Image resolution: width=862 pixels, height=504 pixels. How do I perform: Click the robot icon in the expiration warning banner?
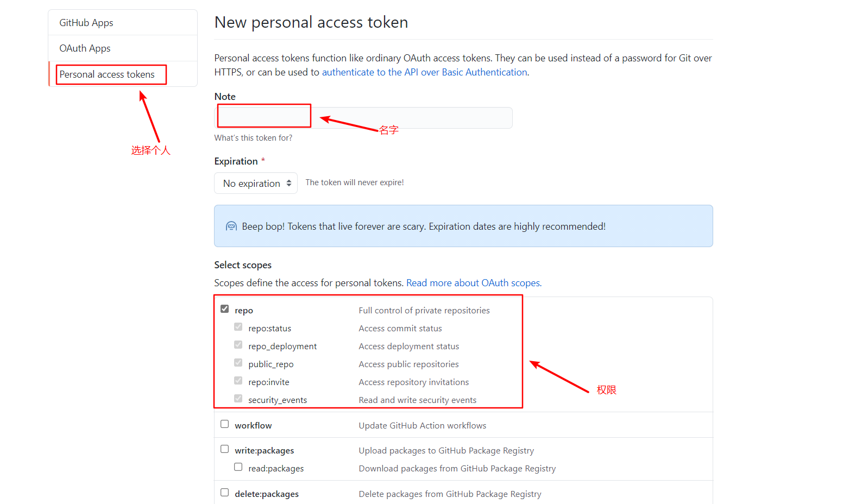(x=231, y=226)
